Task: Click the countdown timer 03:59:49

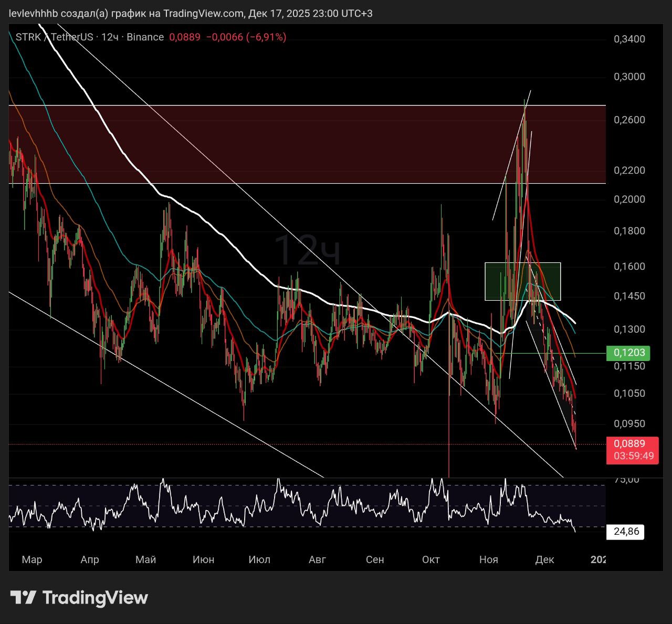Action: (634, 456)
